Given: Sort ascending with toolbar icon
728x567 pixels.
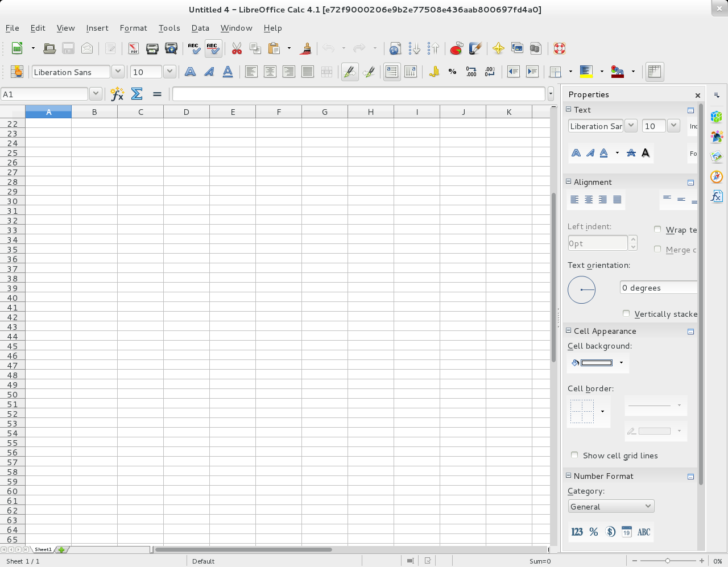Looking at the screenshot, I should (x=414, y=48).
